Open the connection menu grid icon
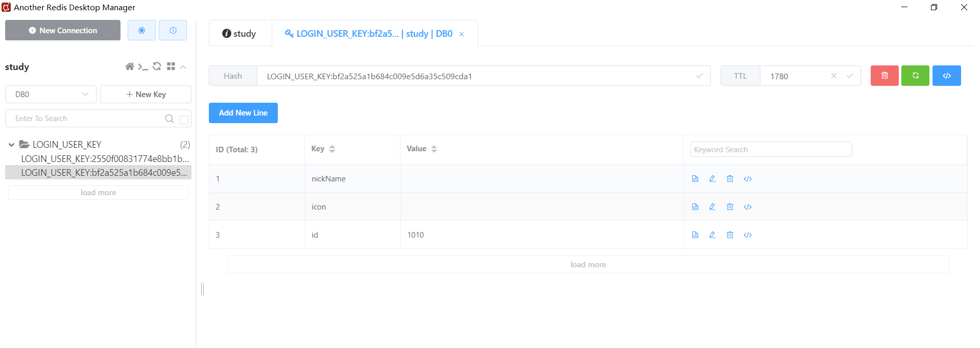 [x=171, y=66]
